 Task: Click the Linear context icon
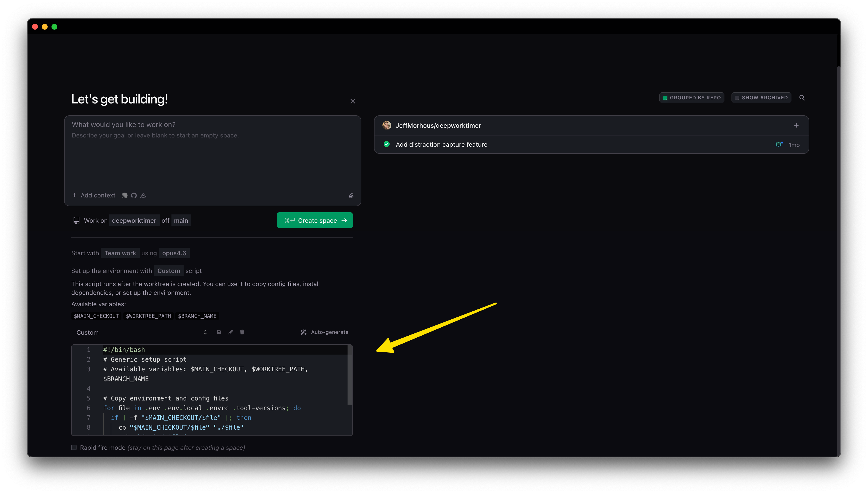click(125, 195)
